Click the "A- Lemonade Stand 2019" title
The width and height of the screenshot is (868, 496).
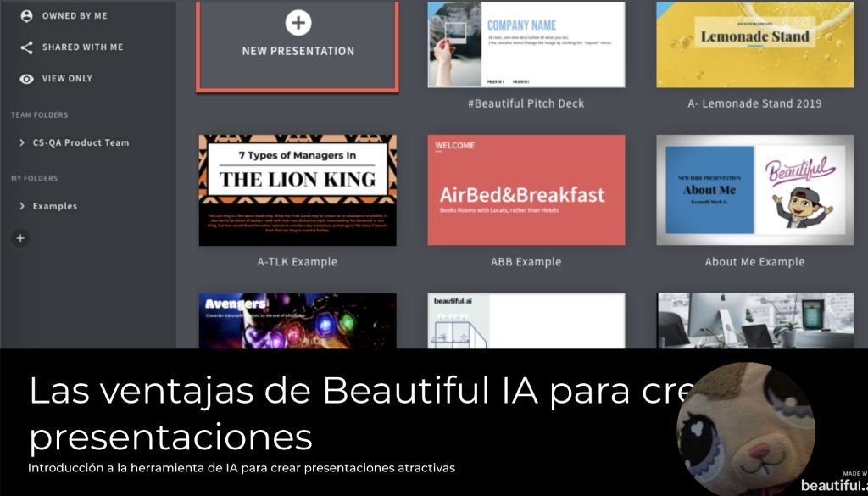coord(754,103)
